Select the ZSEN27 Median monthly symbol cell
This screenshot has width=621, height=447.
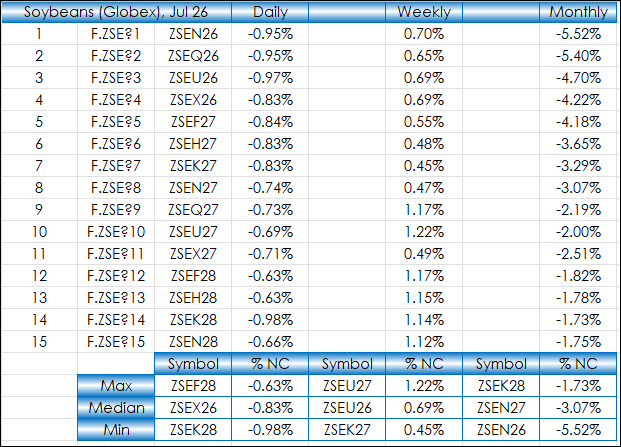tap(501, 408)
